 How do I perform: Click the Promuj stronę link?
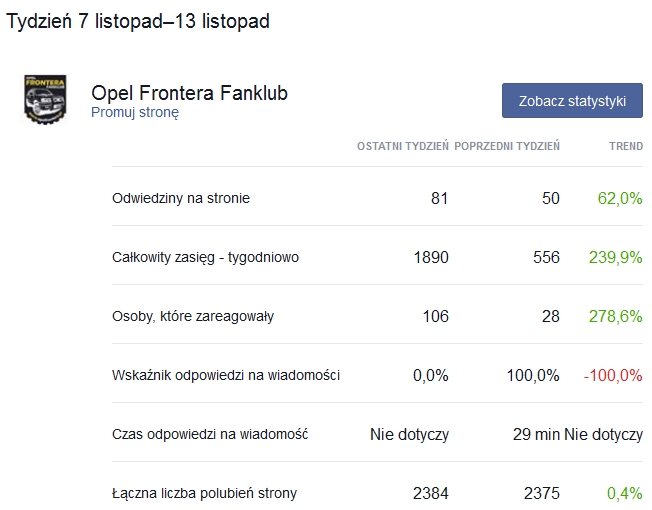tap(135, 113)
